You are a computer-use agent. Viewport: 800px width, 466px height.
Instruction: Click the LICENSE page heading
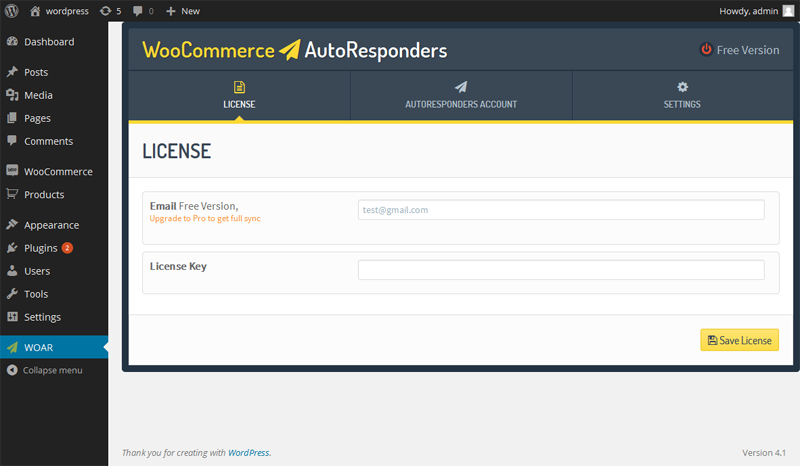(177, 151)
